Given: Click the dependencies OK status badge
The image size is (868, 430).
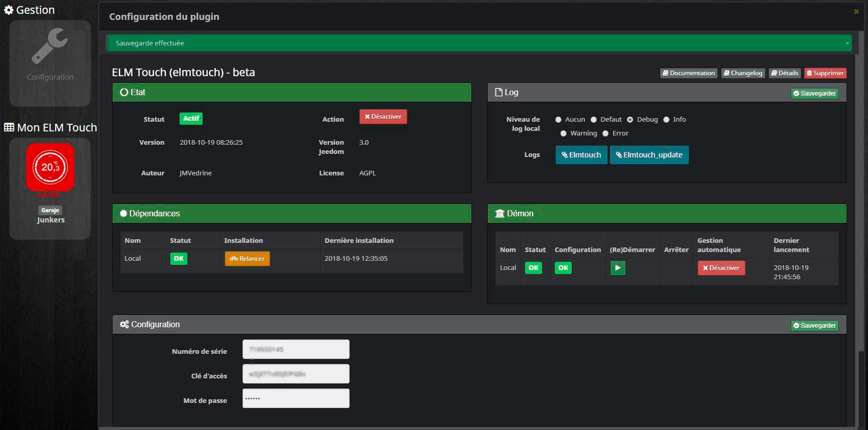Looking at the screenshot, I should pyautogui.click(x=179, y=259).
